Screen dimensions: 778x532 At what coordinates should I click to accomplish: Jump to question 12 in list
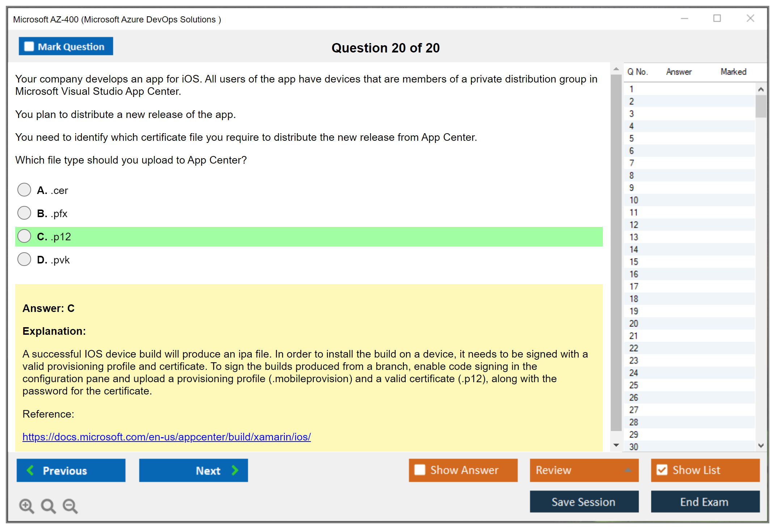pyautogui.click(x=634, y=225)
